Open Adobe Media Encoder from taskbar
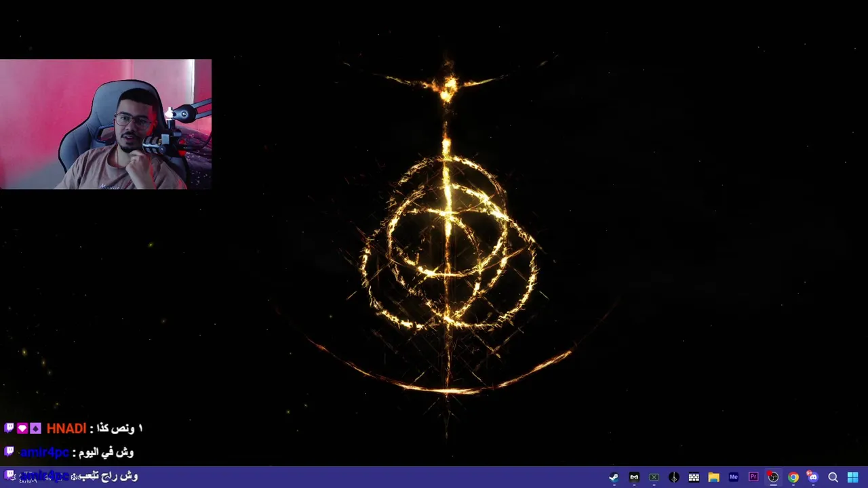Image resolution: width=868 pixels, height=488 pixels. click(x=733, y=477)
